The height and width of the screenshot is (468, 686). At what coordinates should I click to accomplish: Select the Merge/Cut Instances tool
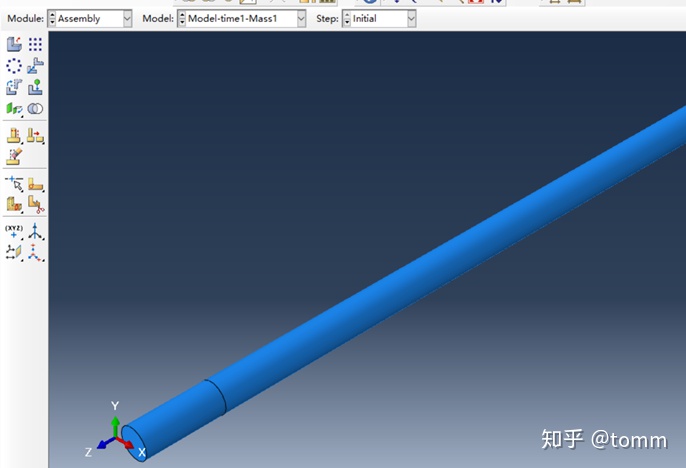click(35, 108)
